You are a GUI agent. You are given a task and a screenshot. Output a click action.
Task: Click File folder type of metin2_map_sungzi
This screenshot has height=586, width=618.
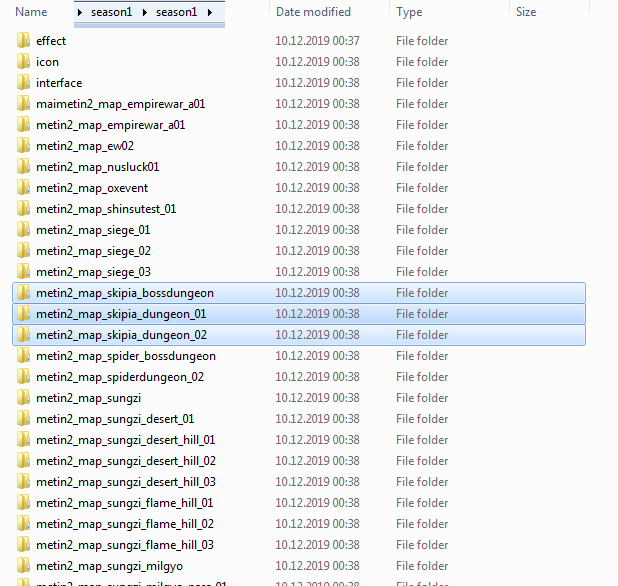pos(422,398)
